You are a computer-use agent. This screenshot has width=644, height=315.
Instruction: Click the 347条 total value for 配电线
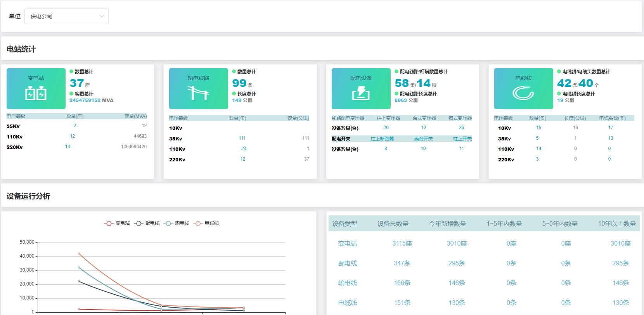tap(402, 263)
